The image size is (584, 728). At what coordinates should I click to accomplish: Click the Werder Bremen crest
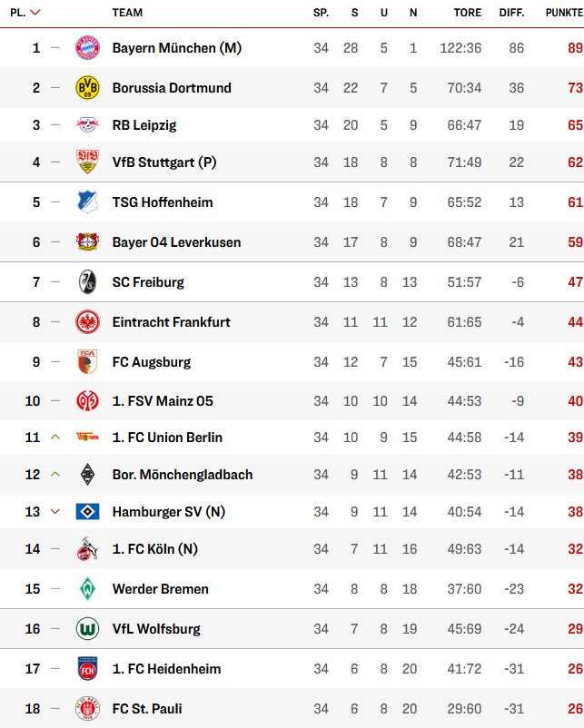click(87, 589)
